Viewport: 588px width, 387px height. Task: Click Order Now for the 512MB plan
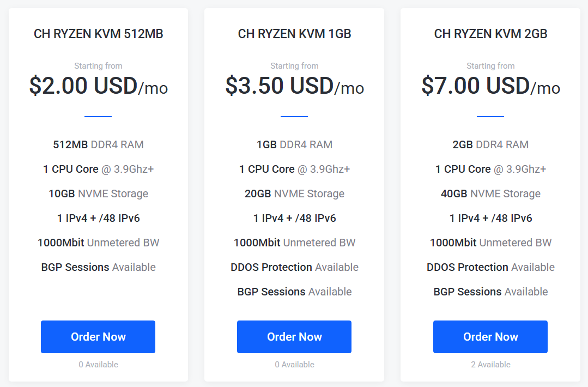pos(98,337)
